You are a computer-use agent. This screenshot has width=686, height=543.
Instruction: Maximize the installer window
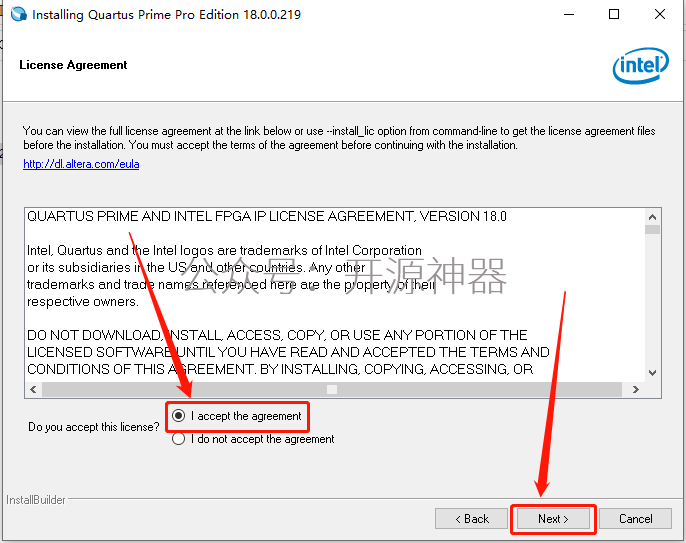(614, 14)
